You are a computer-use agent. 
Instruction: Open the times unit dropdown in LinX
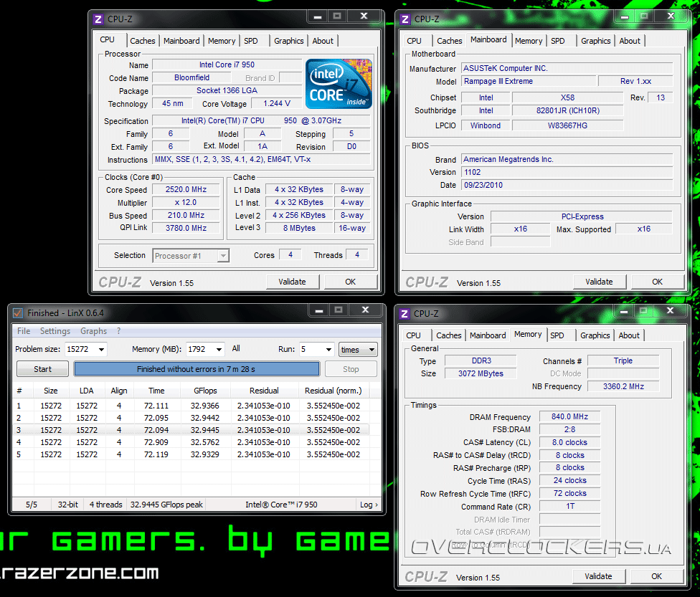pos(358,350)
